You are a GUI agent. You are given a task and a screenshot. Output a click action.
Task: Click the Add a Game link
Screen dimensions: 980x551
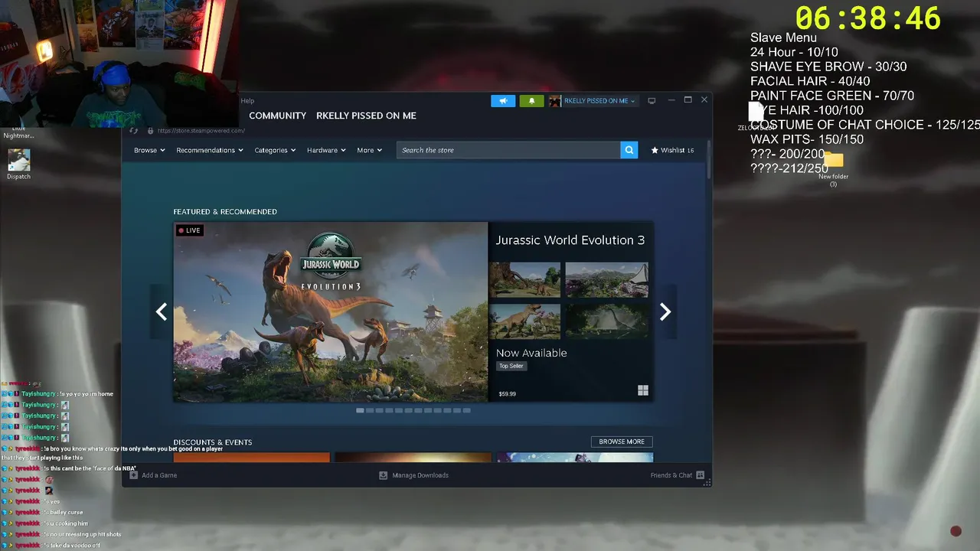pos(159,475)
